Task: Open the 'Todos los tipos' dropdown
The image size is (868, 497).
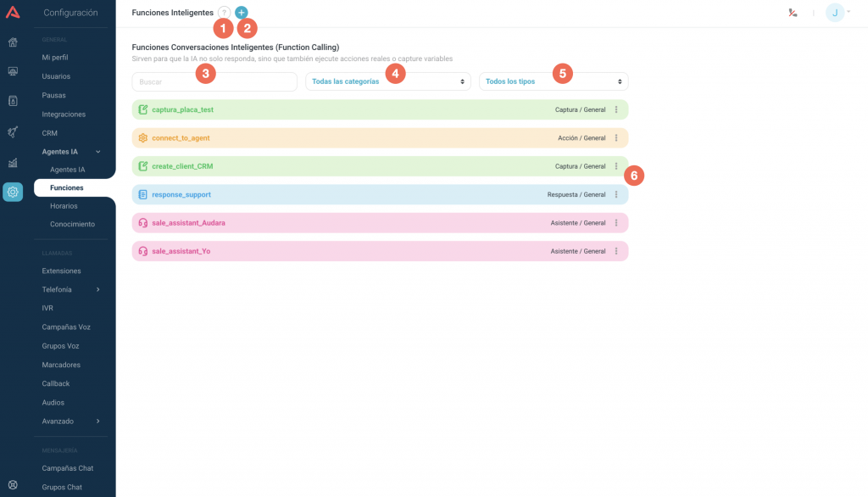Action: [x=554, y=81]
